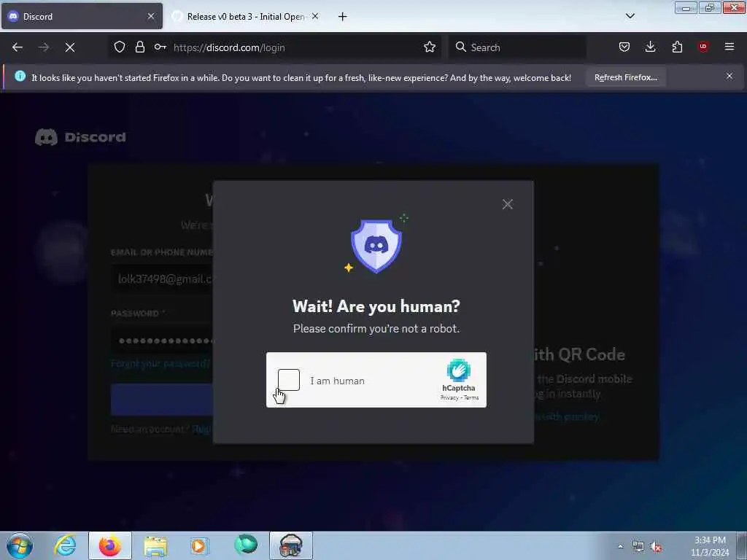Dismiss the Firefox refresh notification bar
This screenshot has width=747, height=560.
click(x=729, y=76)
